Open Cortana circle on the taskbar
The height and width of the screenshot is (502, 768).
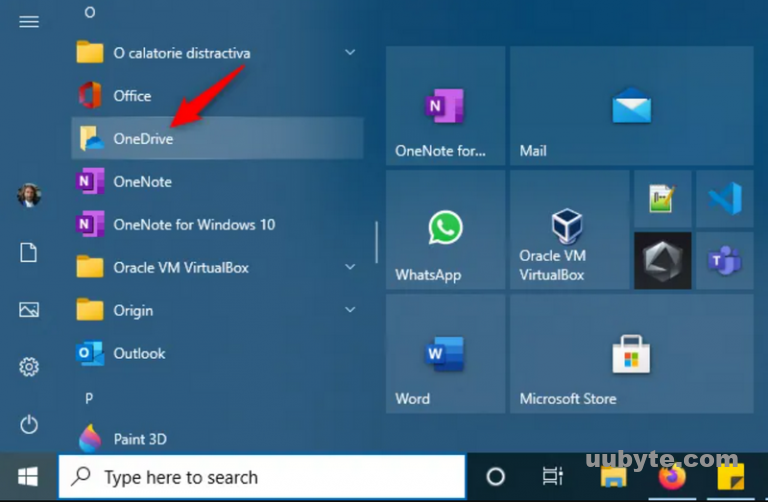(495, 476)
